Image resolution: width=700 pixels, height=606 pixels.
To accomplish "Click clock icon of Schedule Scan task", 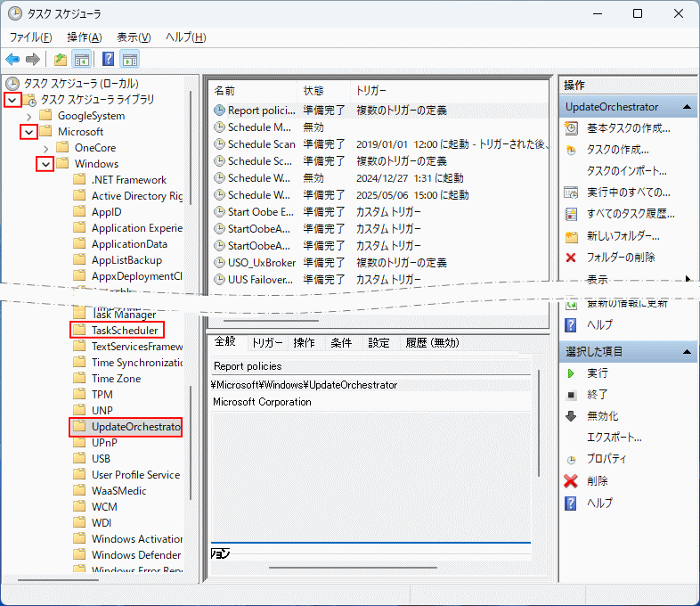I will click(x=219, y=143).
